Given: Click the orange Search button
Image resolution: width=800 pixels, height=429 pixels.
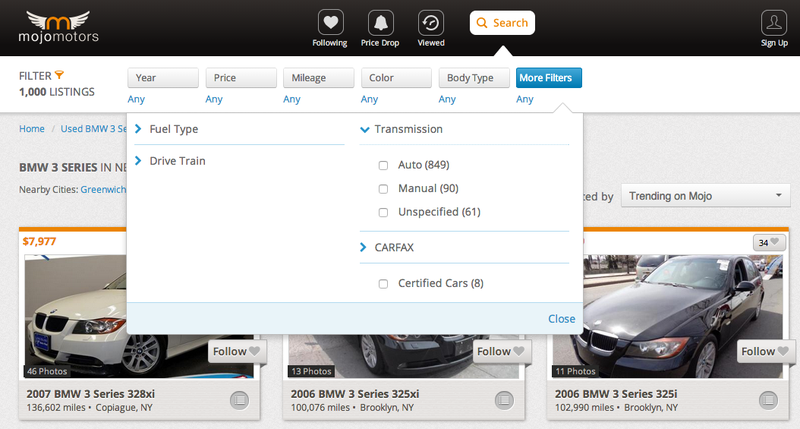Looking at the screenshot, I should (502, 23).
